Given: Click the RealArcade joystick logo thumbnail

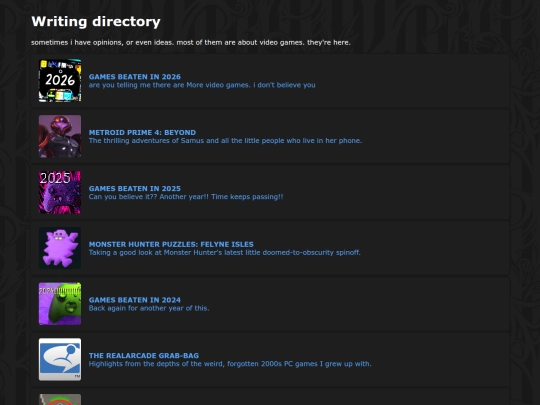Looking at the screenshot, I should [x=60, y=360].
